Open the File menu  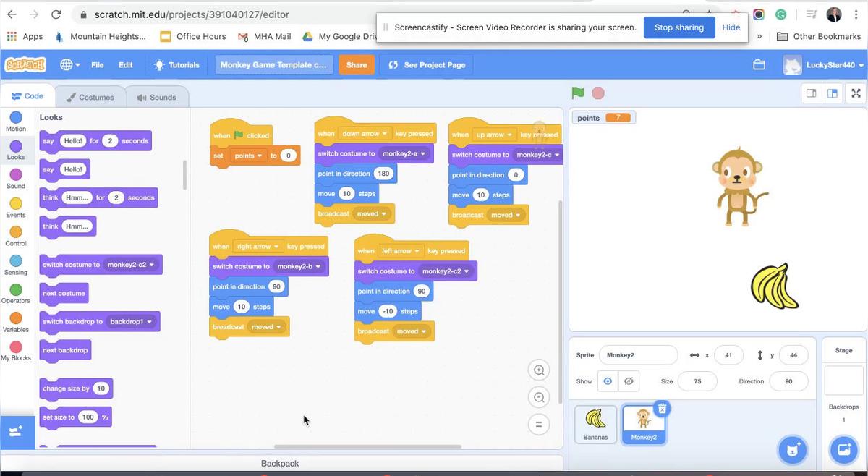pos(97,64)
